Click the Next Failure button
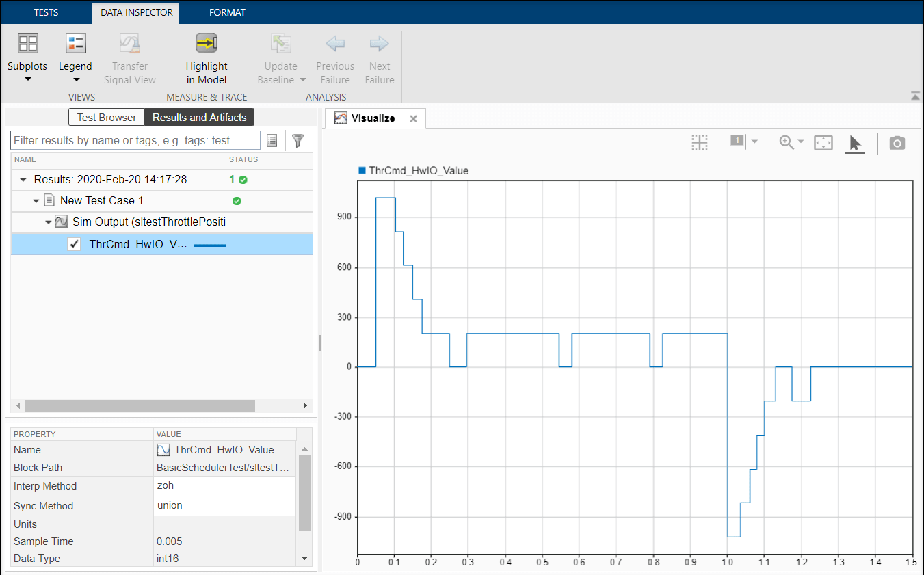This screenshot has width=924, height=575. [379, 58]
